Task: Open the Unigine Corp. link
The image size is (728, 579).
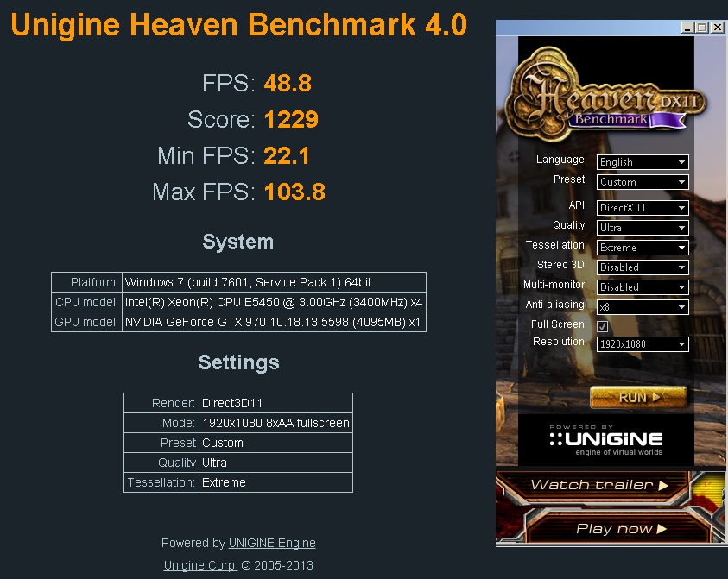Action: pos(200,565)
